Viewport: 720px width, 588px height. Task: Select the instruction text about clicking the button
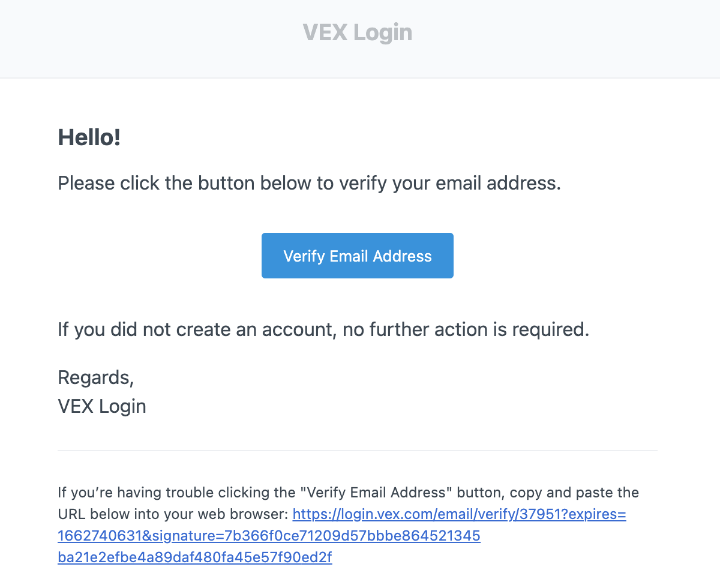(x=308, y=183)
